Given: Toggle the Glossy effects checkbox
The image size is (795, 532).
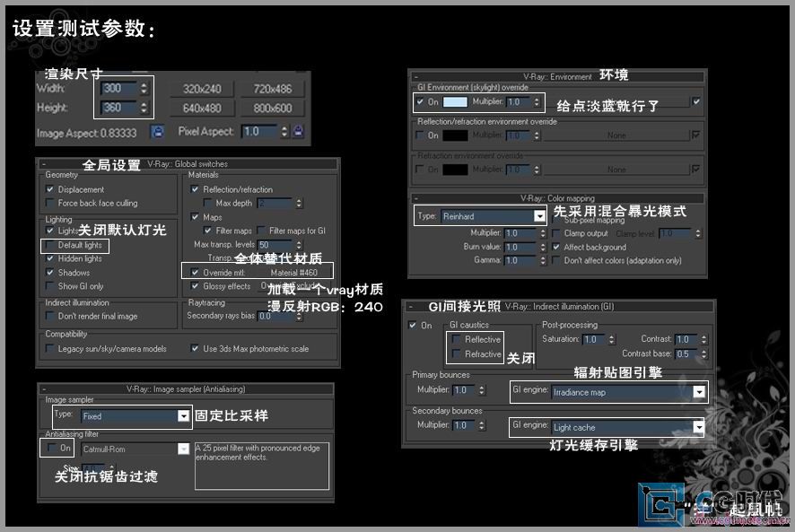Looking at the screenshot, I should pos(195,286).
